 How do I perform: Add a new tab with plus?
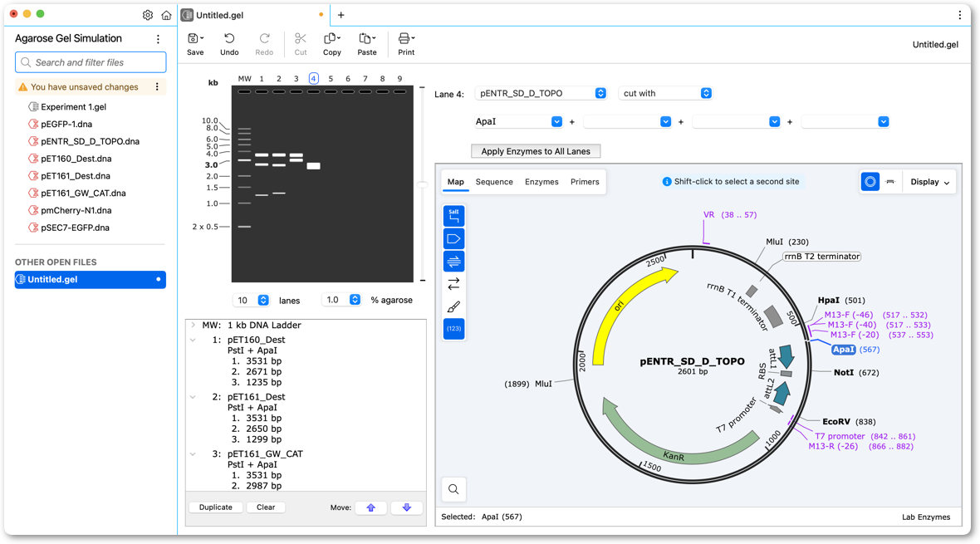(x=341, y=15)
